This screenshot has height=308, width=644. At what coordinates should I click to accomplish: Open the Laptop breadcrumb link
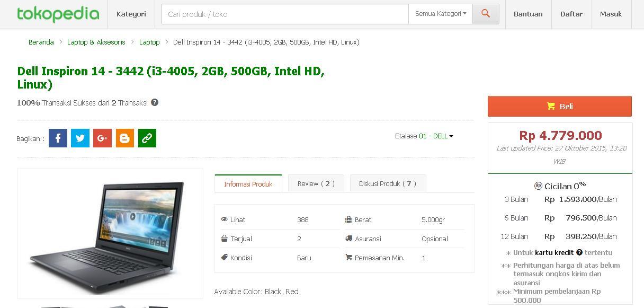149,42
